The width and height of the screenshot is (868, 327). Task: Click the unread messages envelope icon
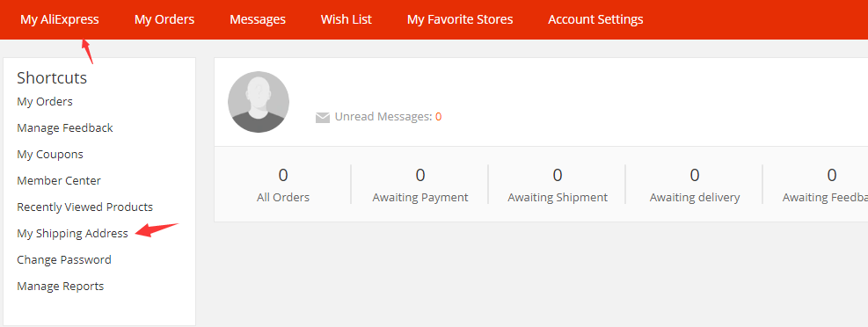point(323,117)
